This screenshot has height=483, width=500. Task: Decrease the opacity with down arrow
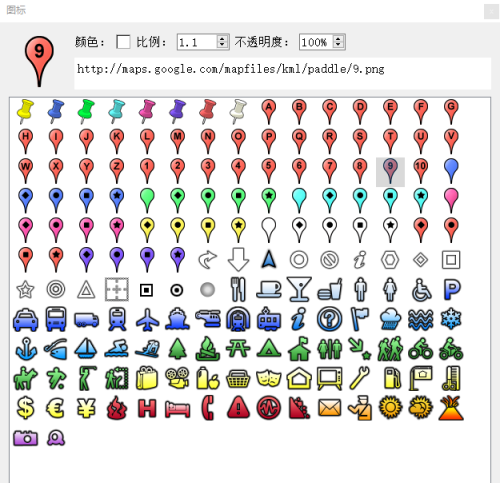pyautogui.click(x=338, y=45)
